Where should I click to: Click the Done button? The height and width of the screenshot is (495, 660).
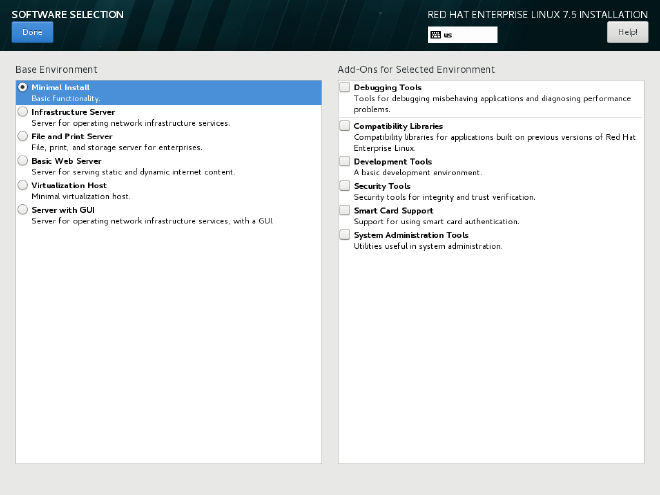click(x=32, y=32)
